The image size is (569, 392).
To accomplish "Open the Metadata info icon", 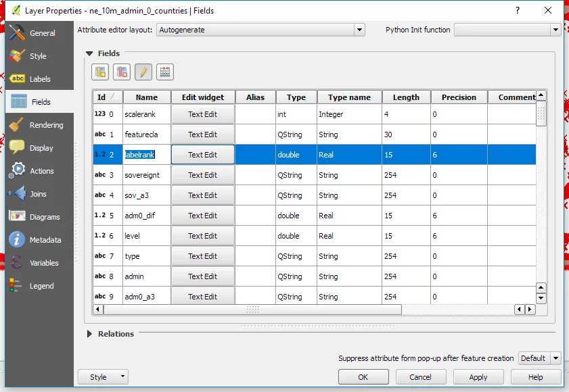I will click(17, 239).
